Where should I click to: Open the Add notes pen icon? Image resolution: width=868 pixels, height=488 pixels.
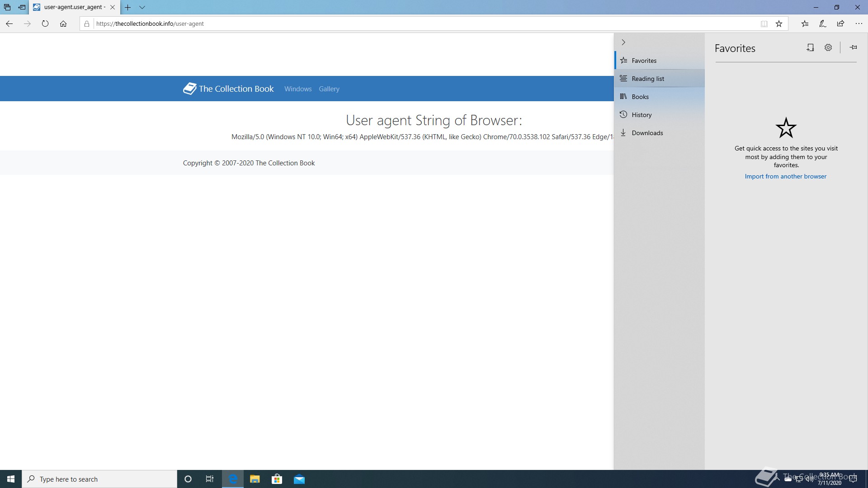[x=823, y=23]
